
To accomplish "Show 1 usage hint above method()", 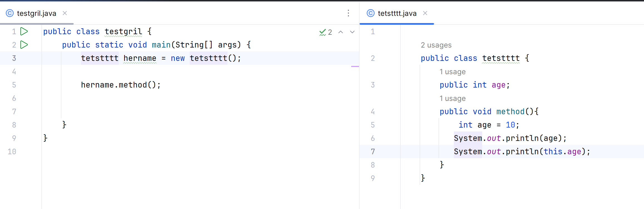I will pos(452,98).
